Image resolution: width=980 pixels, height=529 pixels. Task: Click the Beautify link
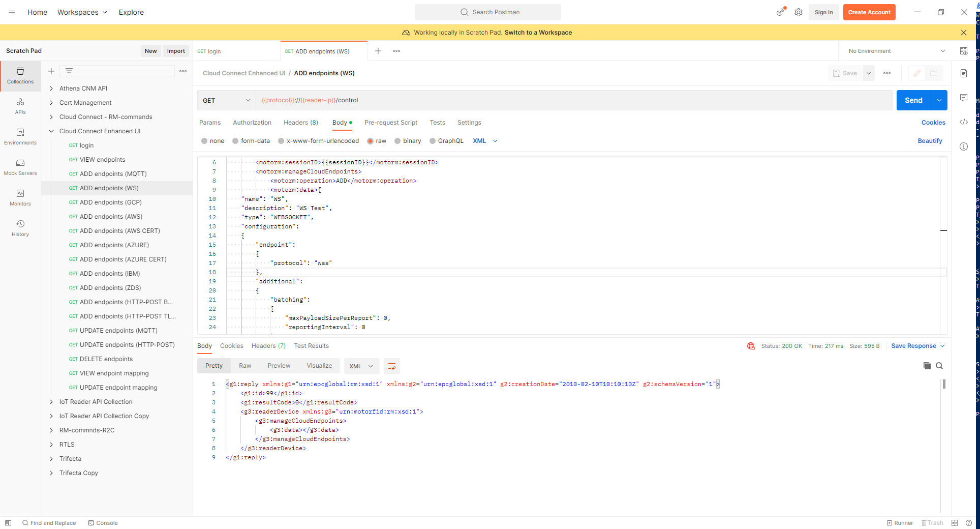click(930, 141)
